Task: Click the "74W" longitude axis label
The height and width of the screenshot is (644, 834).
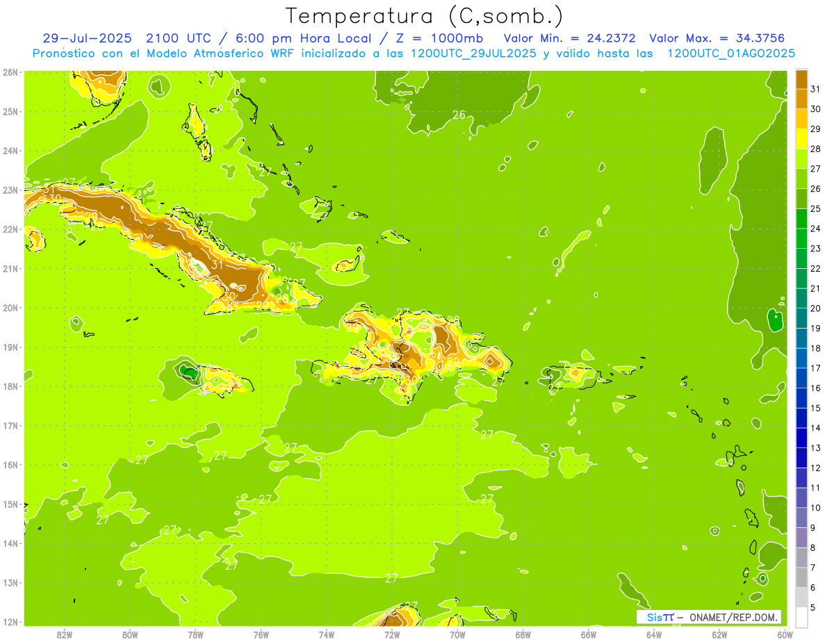Action: click(327, 635)
